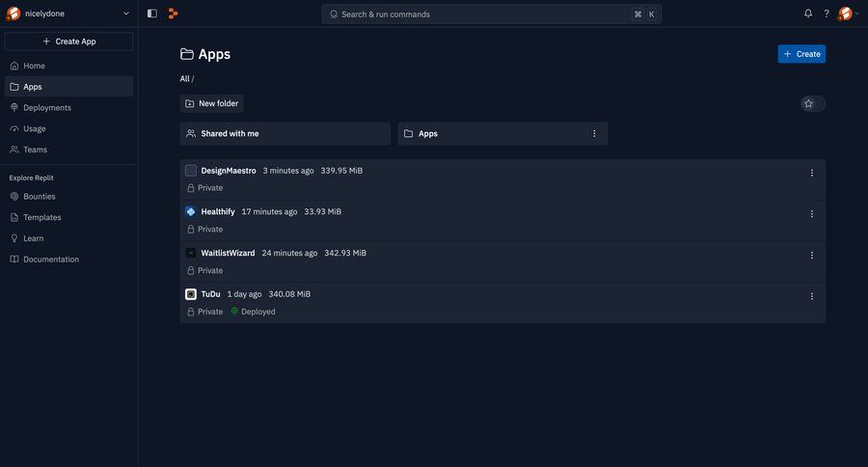This screenshot has height=467, width=868.
Task: Open Healthify's three-dot options menu
Action: tap(811, 214)
